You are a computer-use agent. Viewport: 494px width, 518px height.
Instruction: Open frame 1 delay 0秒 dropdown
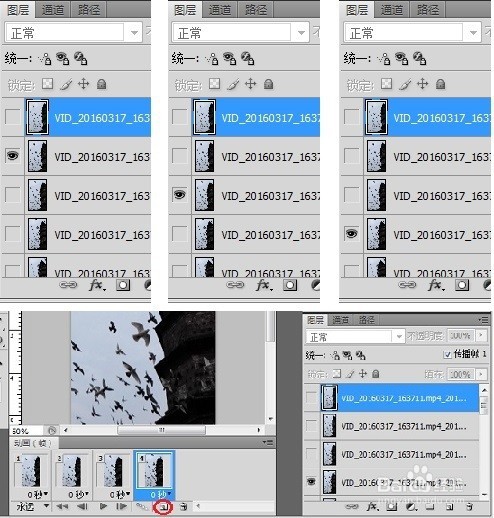[x=37, y=494]
